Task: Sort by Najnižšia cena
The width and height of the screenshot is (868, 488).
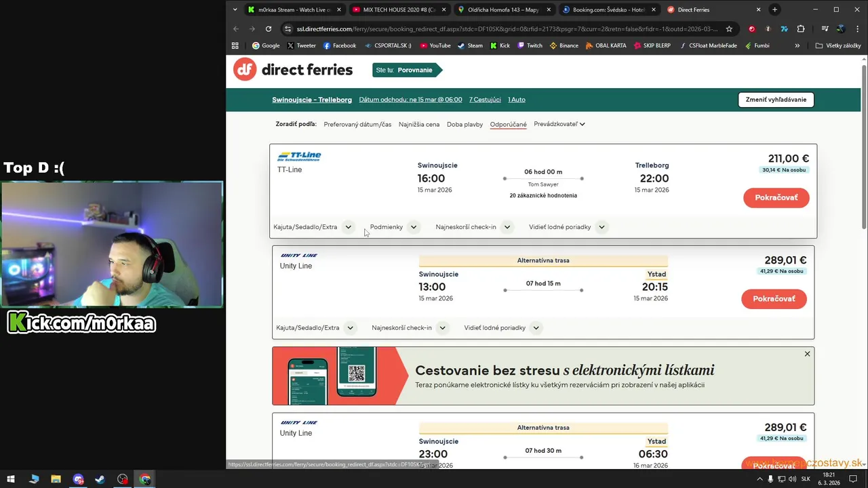Action: (x=419, y=124)
